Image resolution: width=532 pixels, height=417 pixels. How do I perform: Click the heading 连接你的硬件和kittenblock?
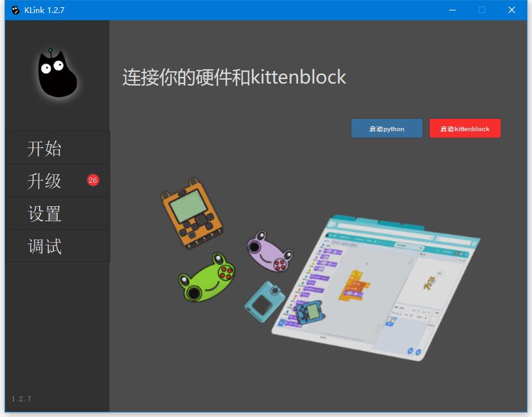[x=234, y=77]
